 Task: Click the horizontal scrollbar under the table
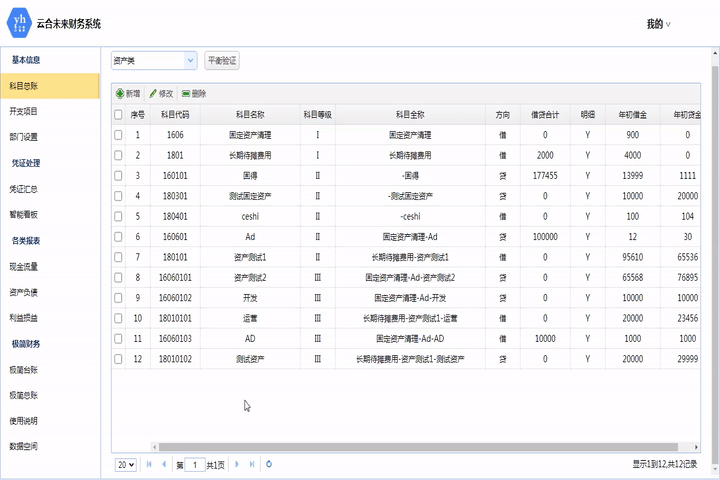click(400, 447)
